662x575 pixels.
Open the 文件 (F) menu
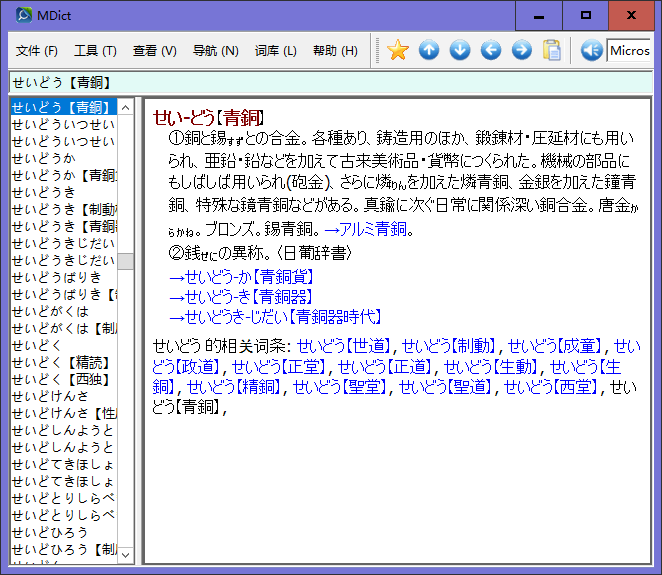click(37, 51)
